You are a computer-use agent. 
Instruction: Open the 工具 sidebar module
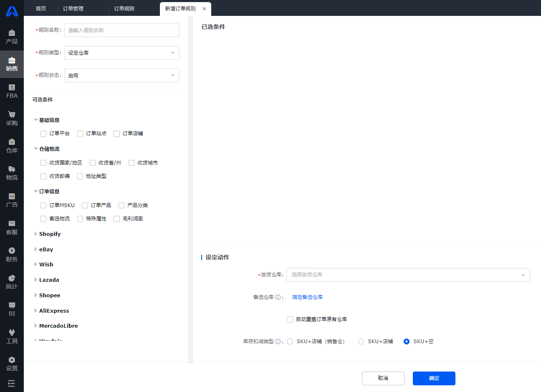12,336
